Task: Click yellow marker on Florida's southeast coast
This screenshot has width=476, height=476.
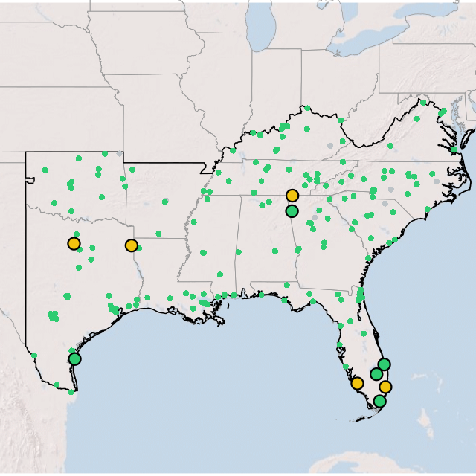Action: point(385,387)
